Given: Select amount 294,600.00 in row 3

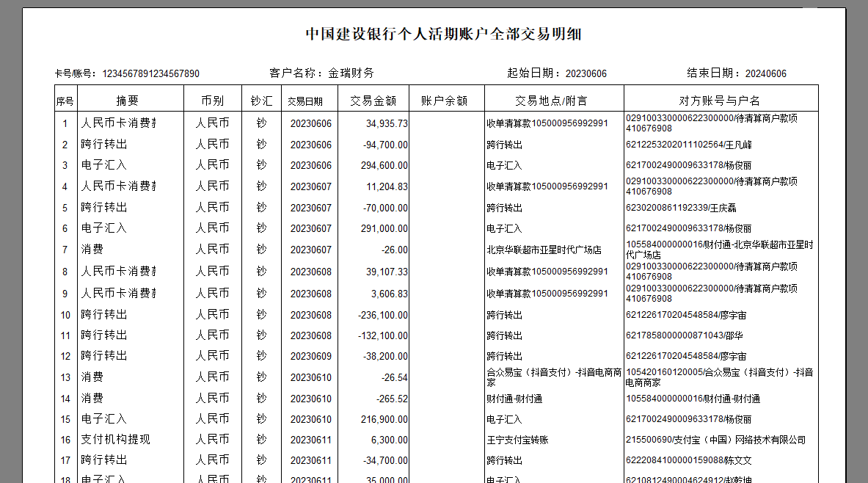Looking at the screenshot, I should [x=384, y=165].
